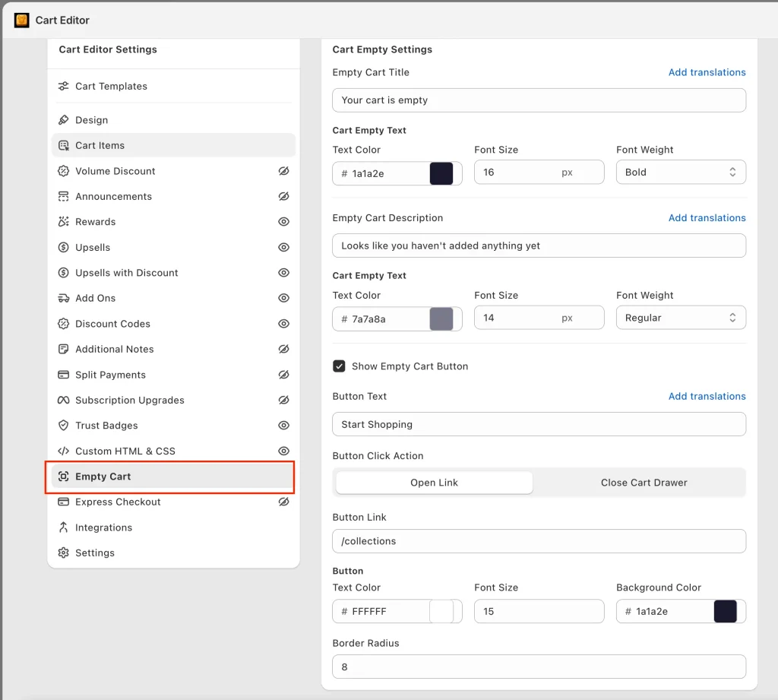The height and width of the screenshot is (700, 778).
Task: Click the Settings gear icon
Action: point(64,553)
